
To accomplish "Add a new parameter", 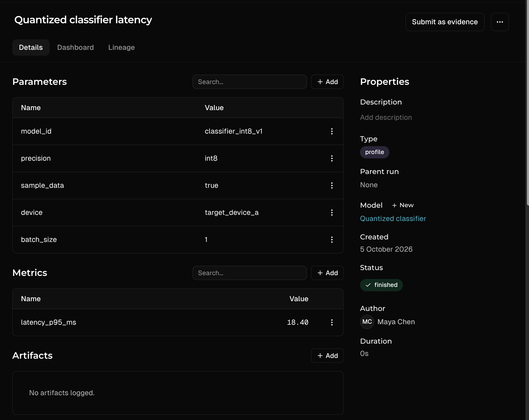I will coord(327,82).
